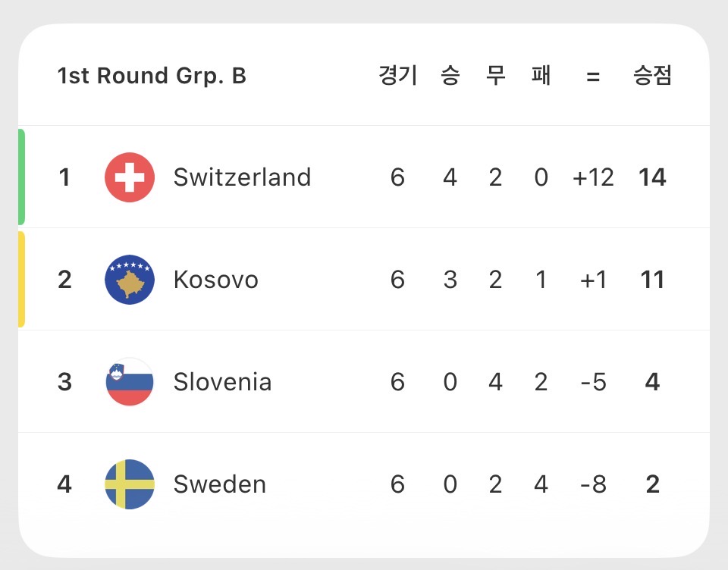Viewport: 728px width, 570px height.
Task: Click Sweden's rank number 4
Action: 64,484
